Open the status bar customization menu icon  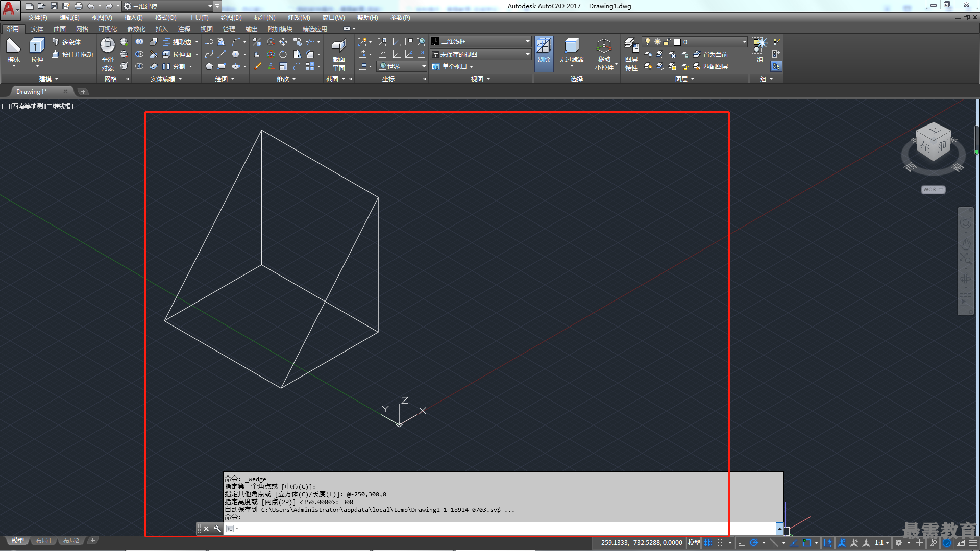pos(973,543)
